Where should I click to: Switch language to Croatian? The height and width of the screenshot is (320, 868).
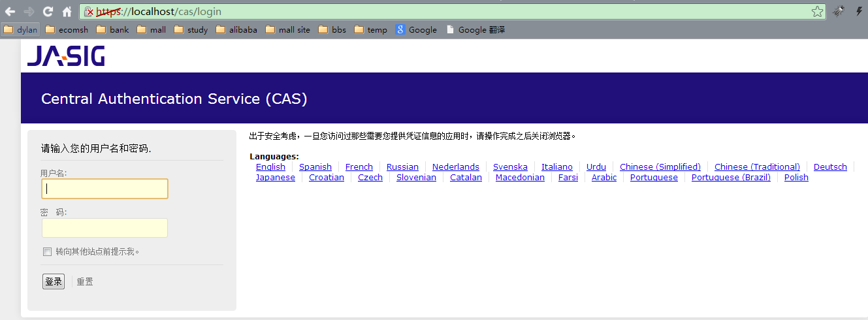327,177
